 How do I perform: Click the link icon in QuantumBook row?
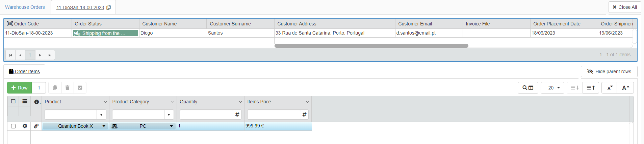click(x=36, y=126)
